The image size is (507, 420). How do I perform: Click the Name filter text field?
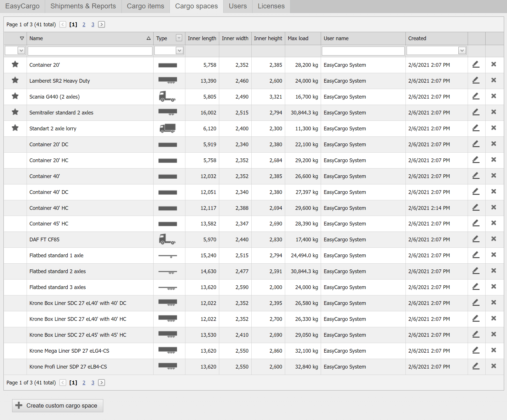[90, 51]
